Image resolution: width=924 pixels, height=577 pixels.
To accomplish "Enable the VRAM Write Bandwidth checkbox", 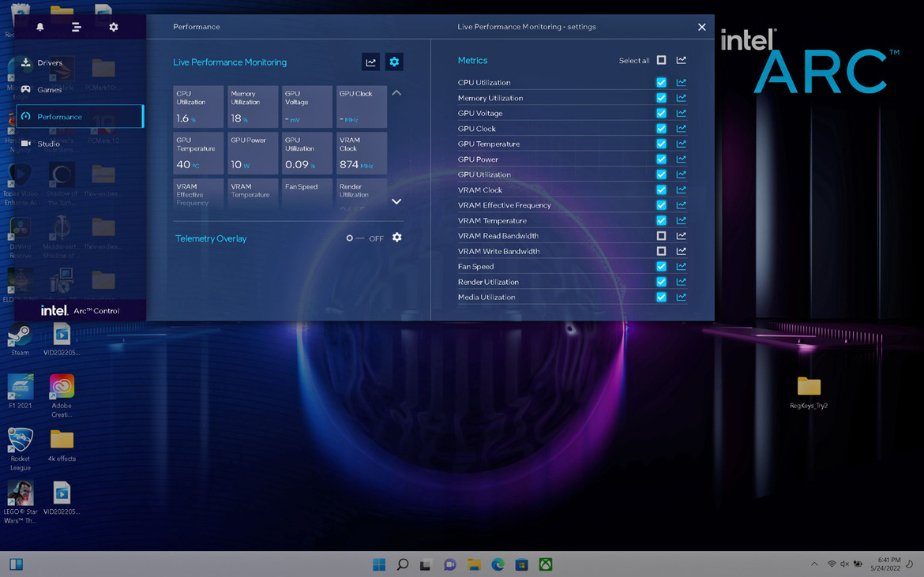I will coord(661,251).
